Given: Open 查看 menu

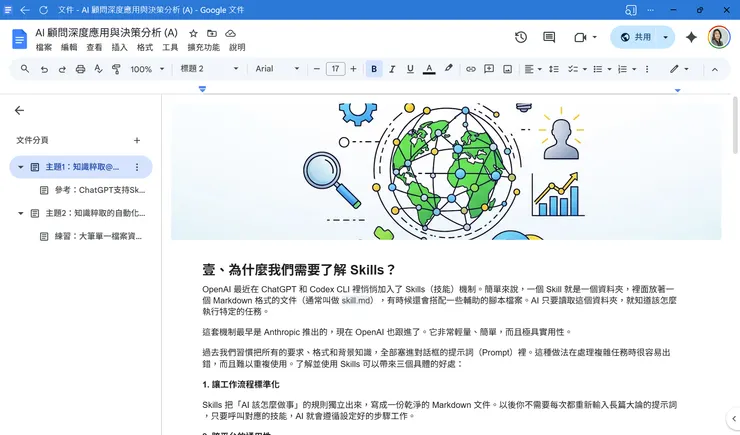Looking at the screenshot, I should tap(94, 47).
